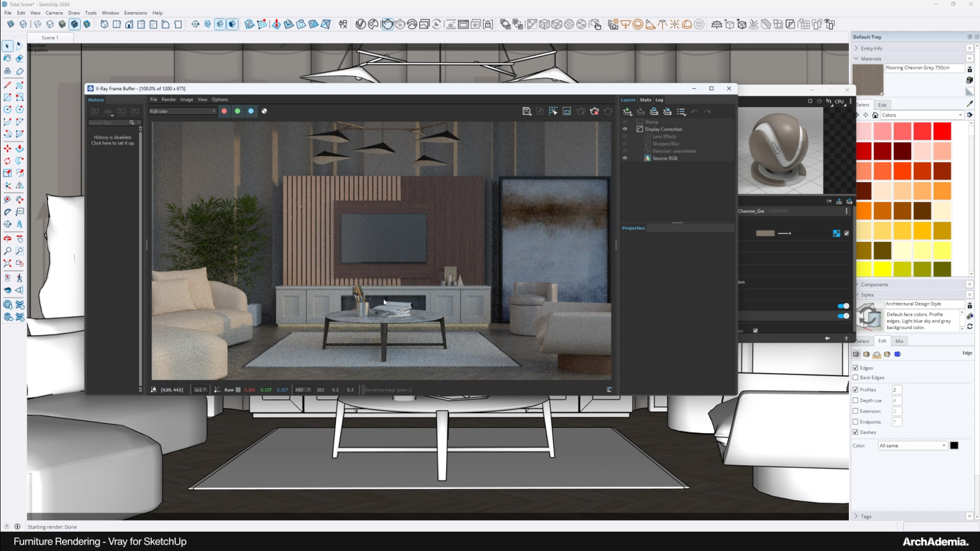Switch to mono channel view icon

[264, 111]
